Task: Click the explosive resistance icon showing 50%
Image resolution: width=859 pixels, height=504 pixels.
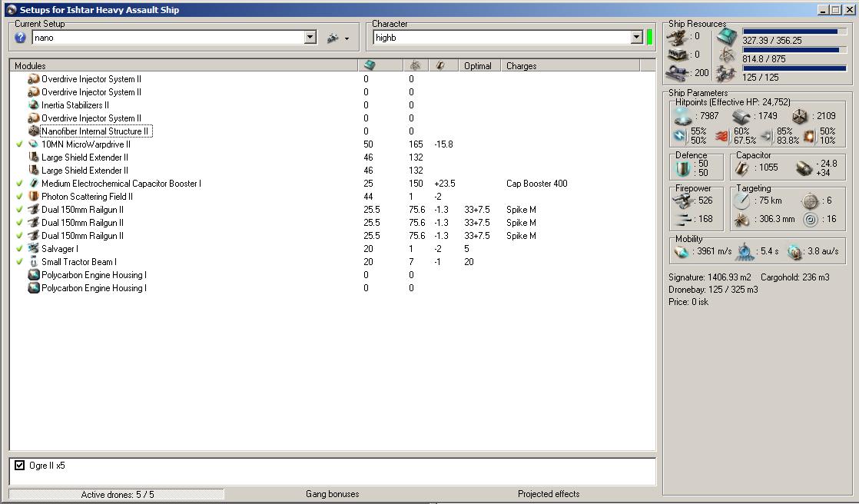Action: pyautogui.click(x=809, y=135)
